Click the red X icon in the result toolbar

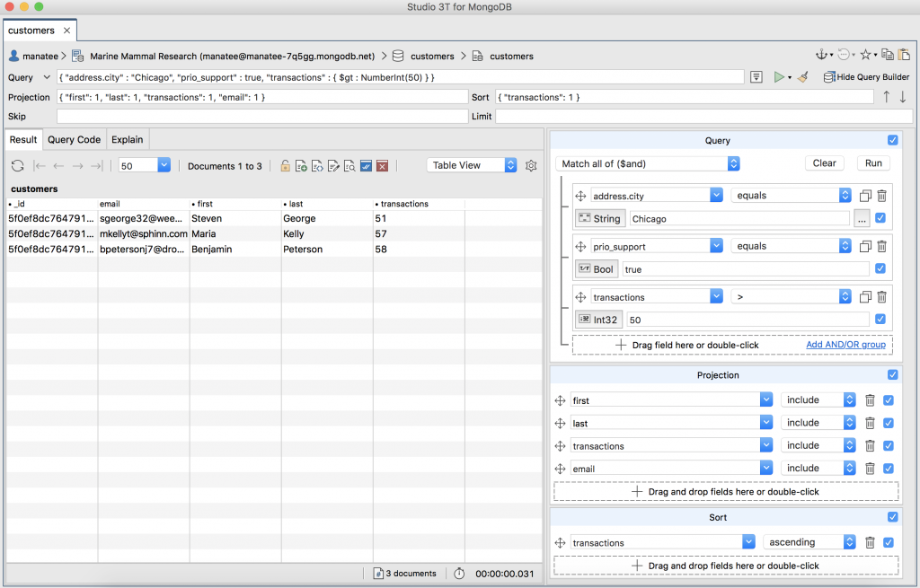382,166
